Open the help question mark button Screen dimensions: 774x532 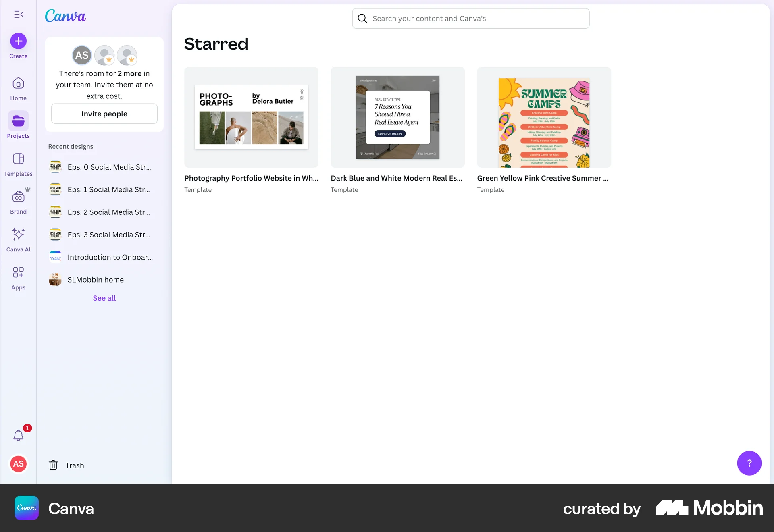749,463
